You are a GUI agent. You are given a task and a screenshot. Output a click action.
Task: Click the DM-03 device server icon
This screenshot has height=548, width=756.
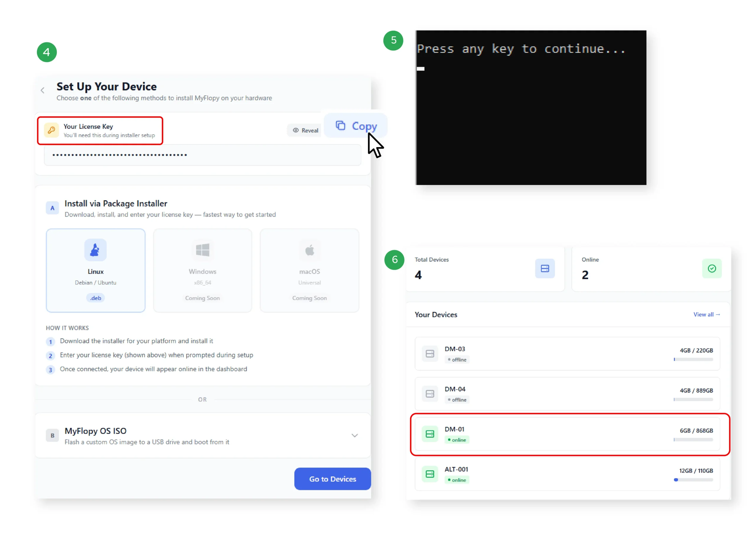coord(430,354)
